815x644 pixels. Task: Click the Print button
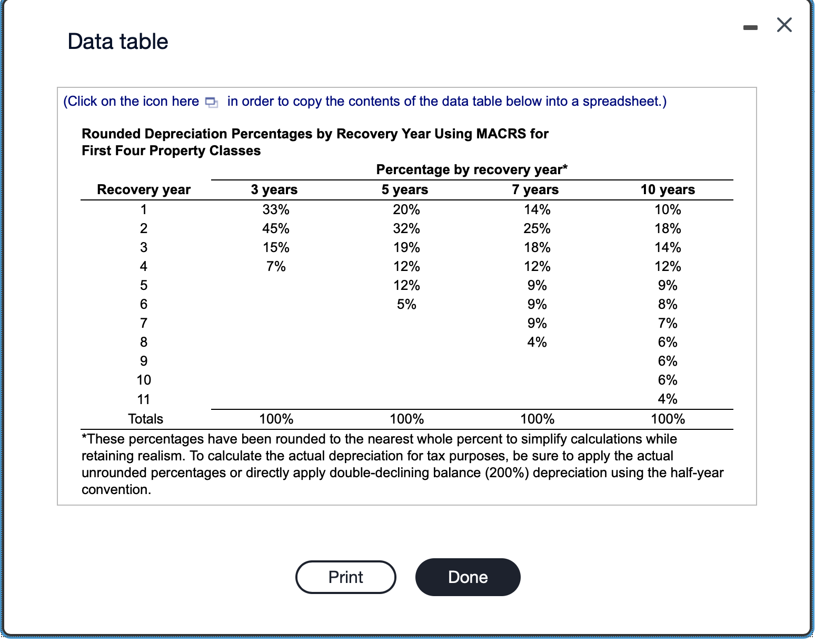[345, 577]
